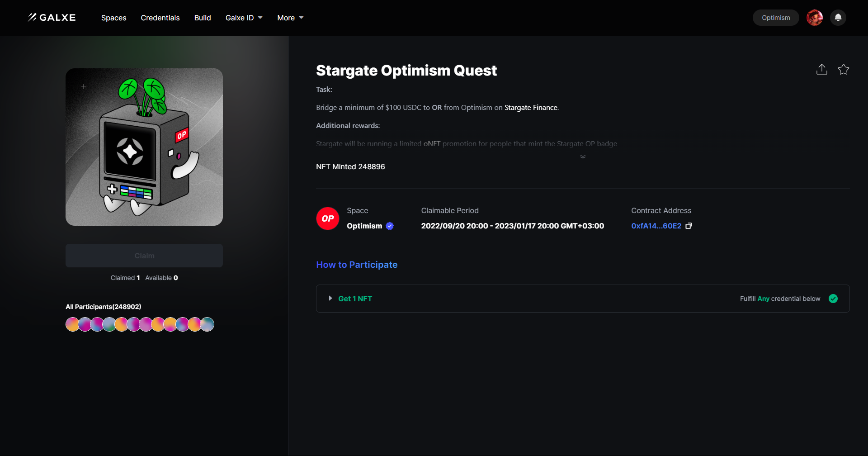Go to the Build section
The width and height of the screenshot is (868, 456).
[203, 18]
